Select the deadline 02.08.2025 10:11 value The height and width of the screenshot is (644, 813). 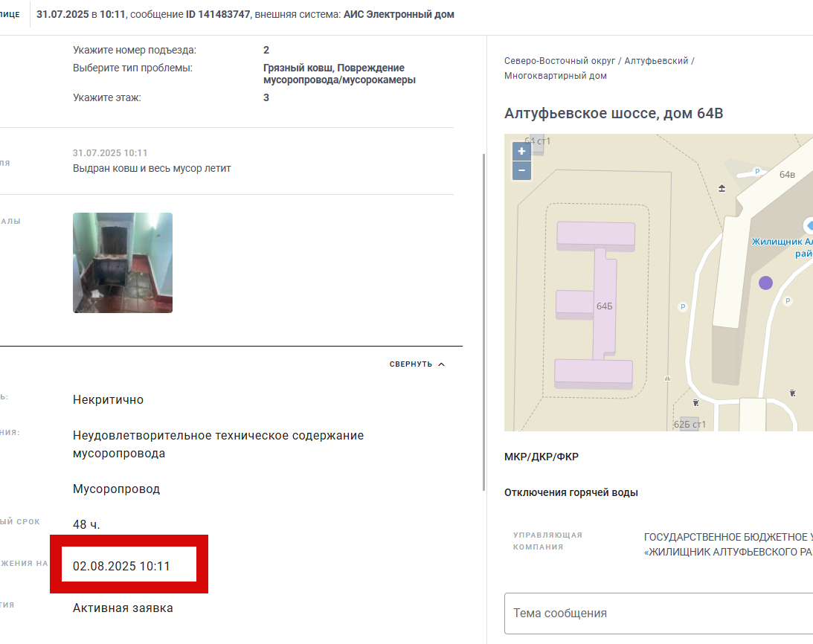121,566
